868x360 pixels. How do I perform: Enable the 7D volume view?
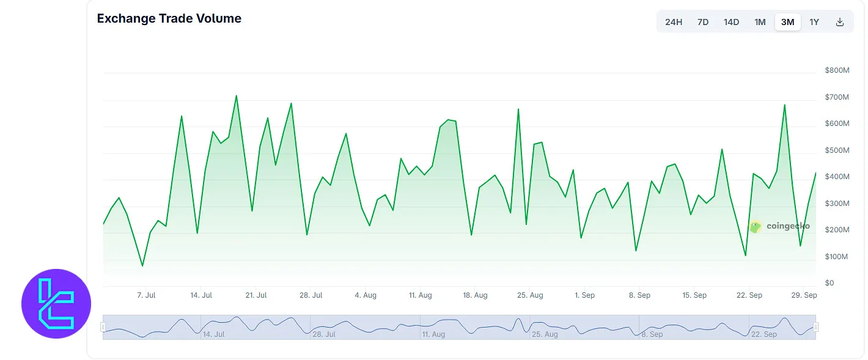click(702, 21)
